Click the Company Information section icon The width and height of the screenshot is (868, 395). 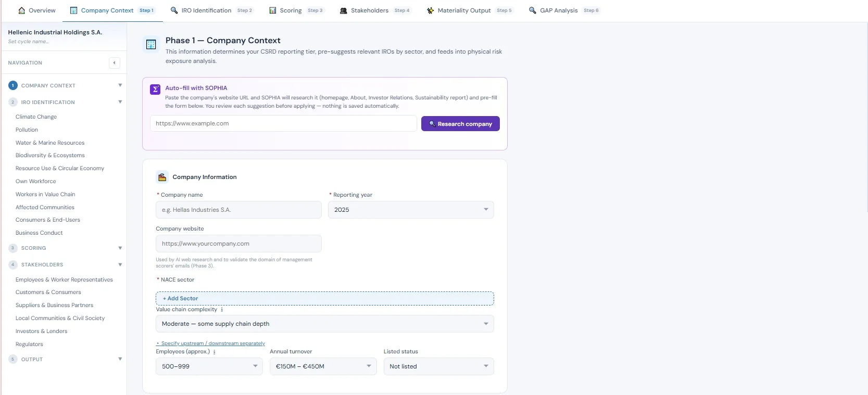162,177
